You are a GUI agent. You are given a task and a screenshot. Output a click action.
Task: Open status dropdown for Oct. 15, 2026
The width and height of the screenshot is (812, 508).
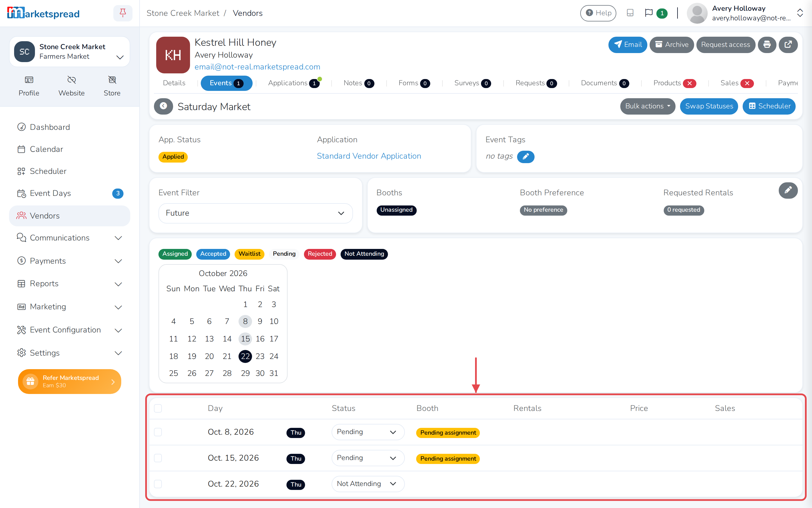[368, 458]
